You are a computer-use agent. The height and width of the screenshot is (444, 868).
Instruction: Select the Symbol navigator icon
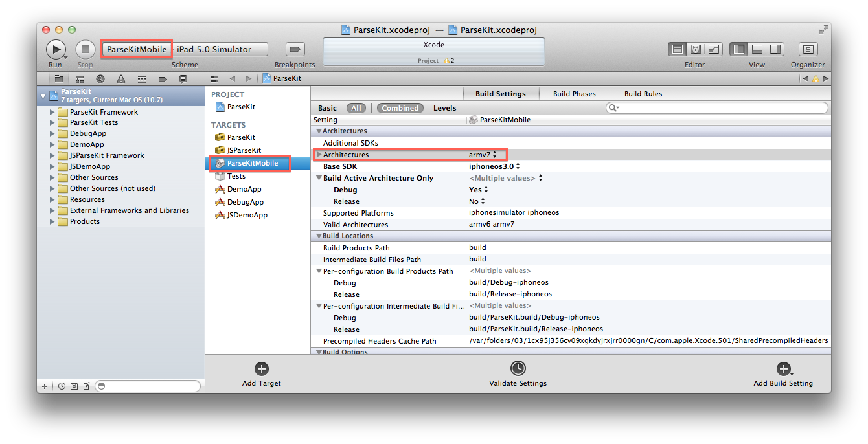coord(80,79)
